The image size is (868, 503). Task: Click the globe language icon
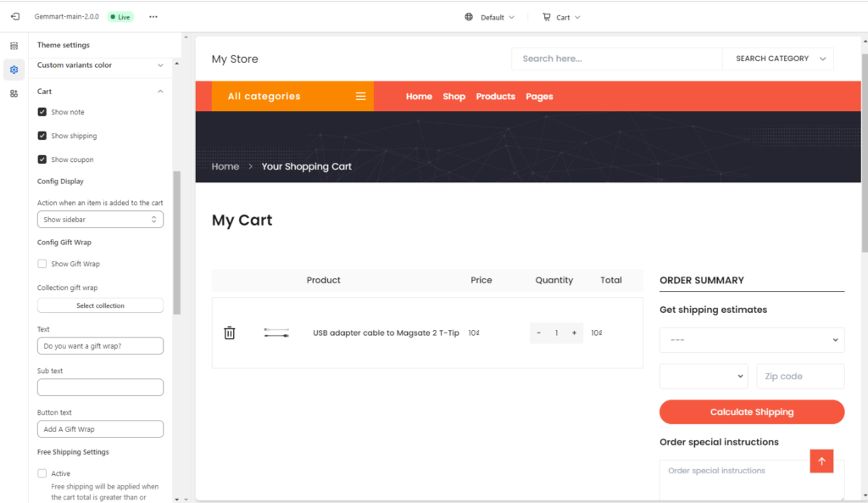tap(469, 17)
